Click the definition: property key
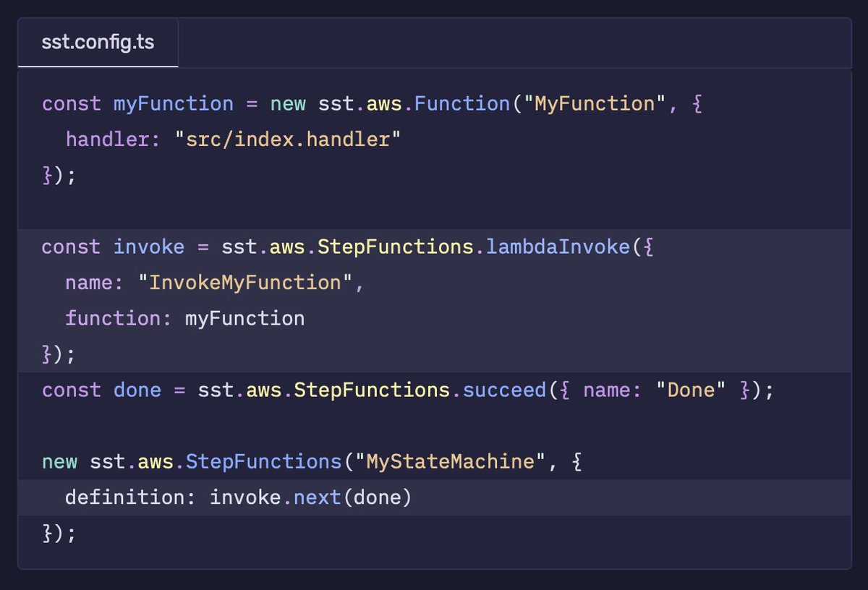The image size is (868, 590). [x=131, y=497]
